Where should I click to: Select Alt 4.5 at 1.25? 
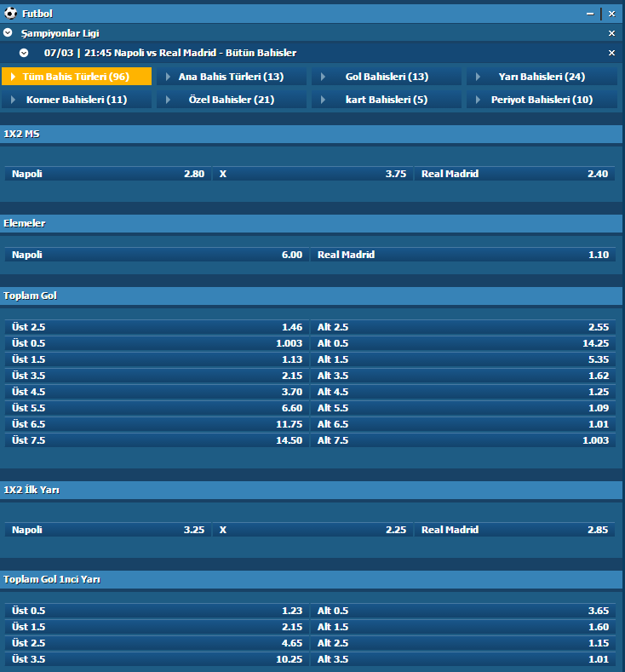pos(462,392)
